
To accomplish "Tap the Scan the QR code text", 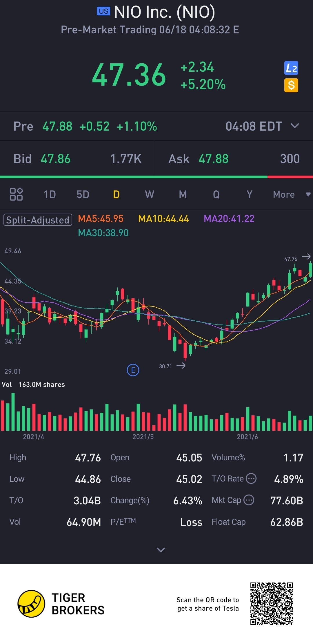I will 208,604.
